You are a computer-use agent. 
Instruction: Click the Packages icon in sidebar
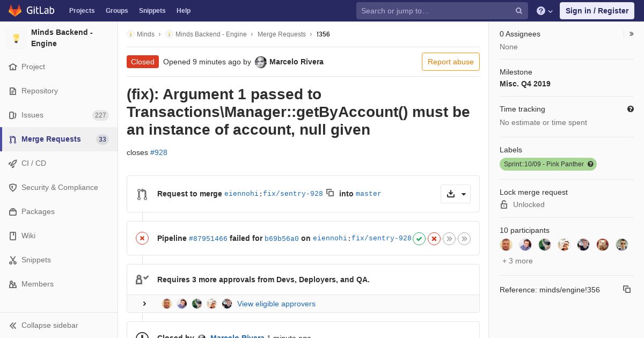(13, 212)
